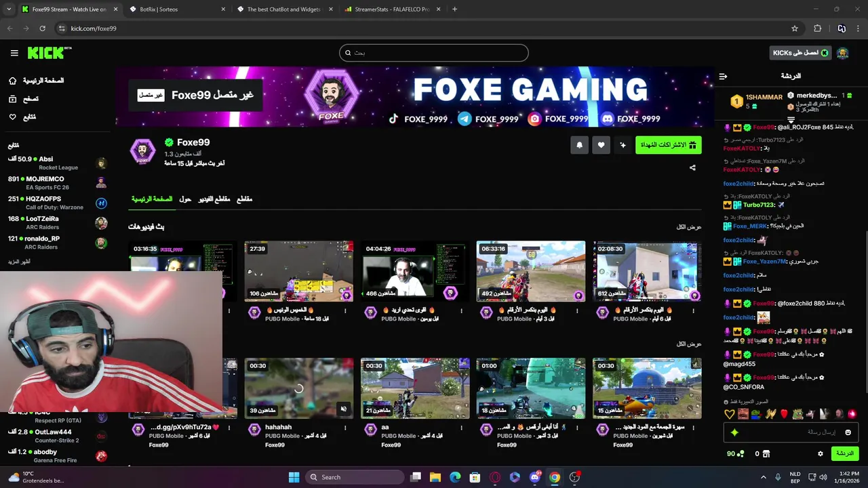The width and height of the screenshot is (868, 488).
Task: Click the chat message input field
Action: [x=791, y=432]
